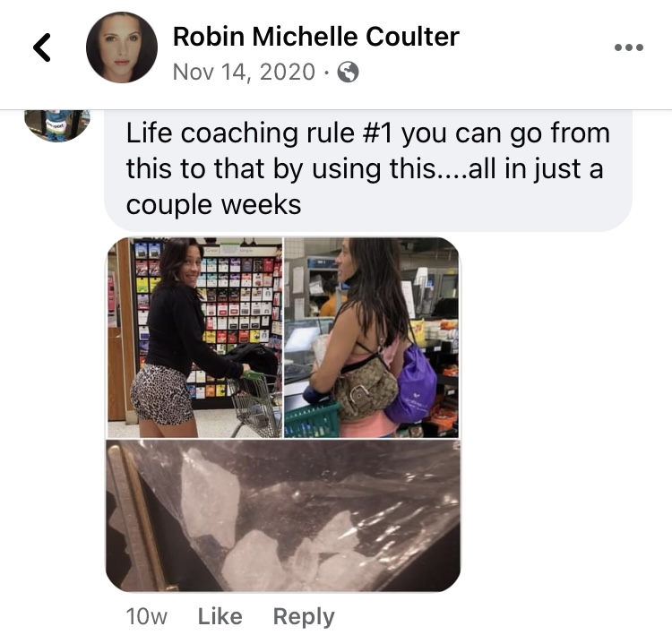Viewport: 672px width, 635px height.
Task: Tap the green basket in right photo
Action: point(312,419)
